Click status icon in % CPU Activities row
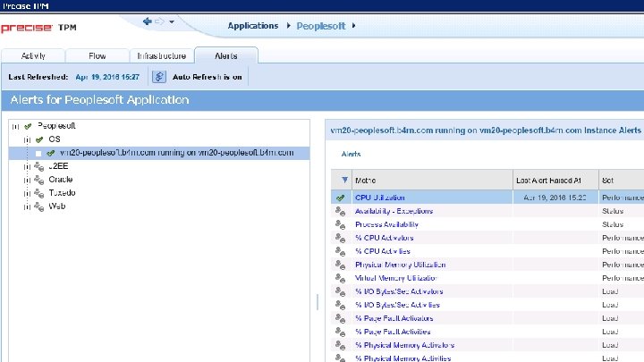The image size is (644, 362). click(x=341, y=251)
